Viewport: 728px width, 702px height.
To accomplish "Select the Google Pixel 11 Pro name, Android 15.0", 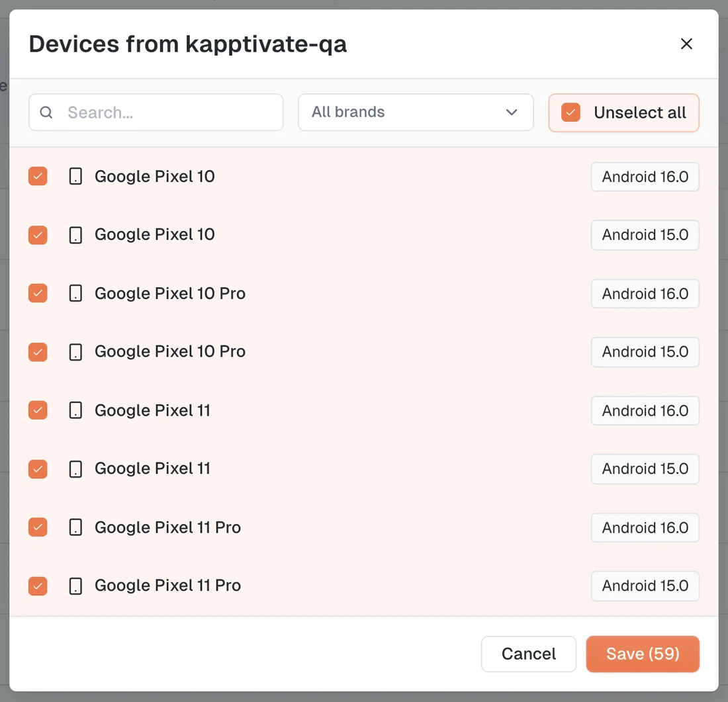I will (x=167, y=586).
